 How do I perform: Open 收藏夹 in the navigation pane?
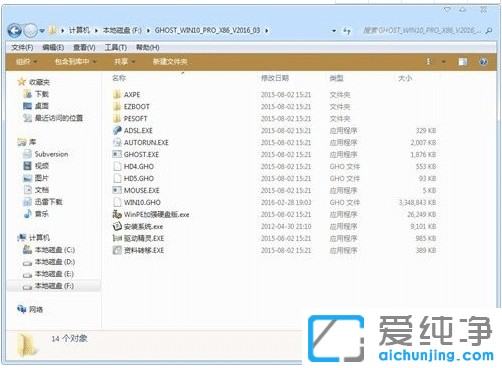pyautogui.click(x=39, y=82)
